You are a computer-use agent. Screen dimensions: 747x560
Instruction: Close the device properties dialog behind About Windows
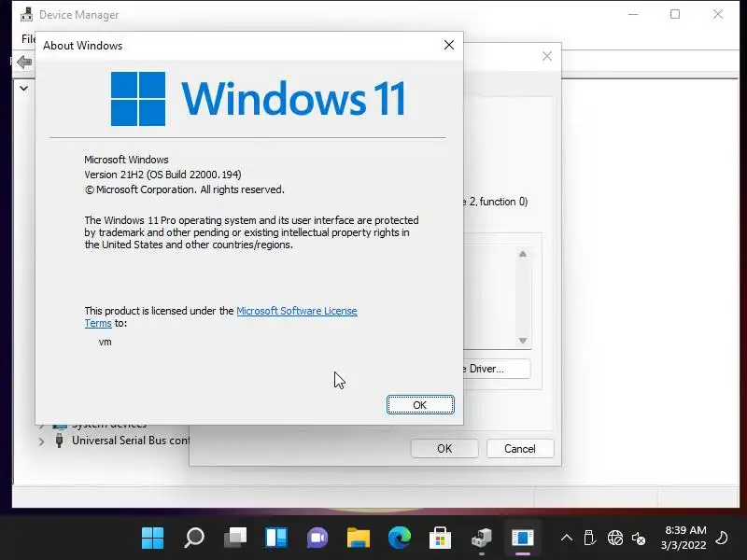547,56
